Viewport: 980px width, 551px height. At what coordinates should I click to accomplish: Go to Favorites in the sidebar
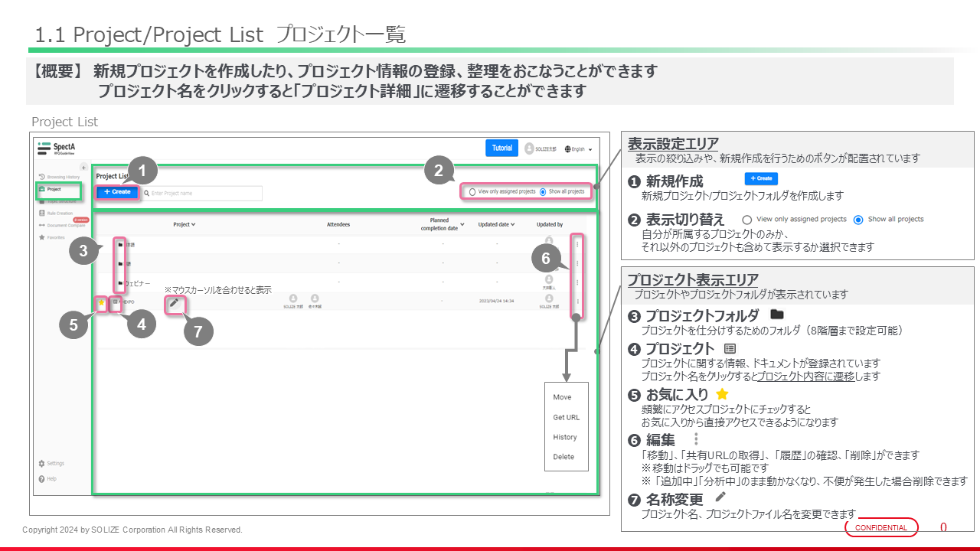point(55,237)
